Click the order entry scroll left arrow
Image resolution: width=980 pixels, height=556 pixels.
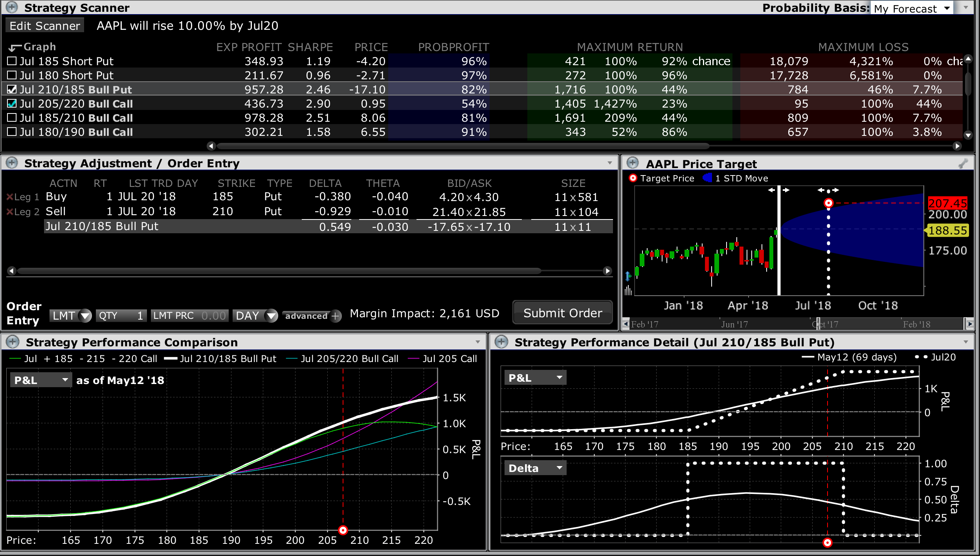tap(12, 271)
